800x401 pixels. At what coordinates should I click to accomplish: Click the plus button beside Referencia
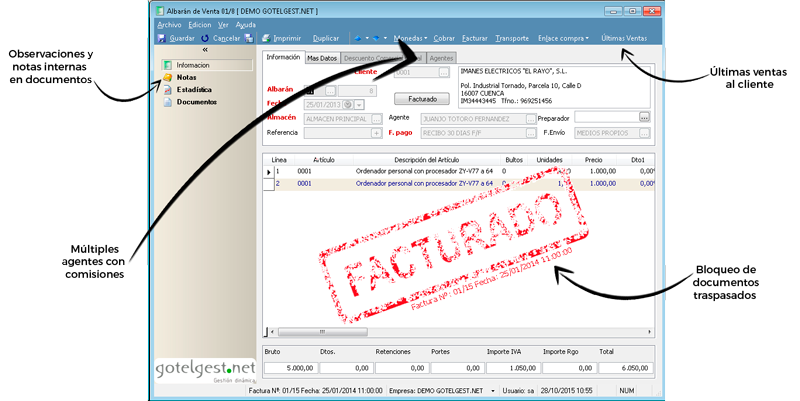[376, 133]
